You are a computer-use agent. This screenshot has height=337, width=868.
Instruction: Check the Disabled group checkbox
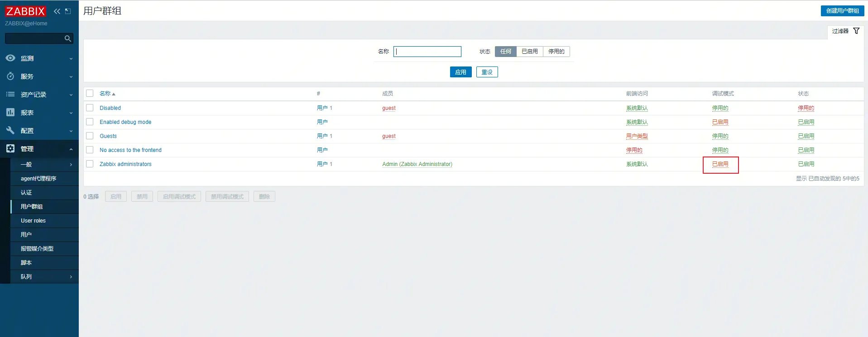[90, 108]
